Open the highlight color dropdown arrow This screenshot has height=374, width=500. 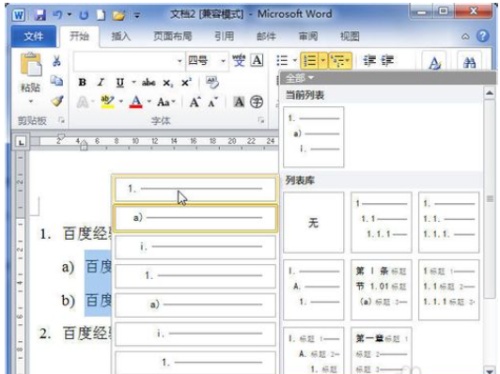click(x=121, y=102)
